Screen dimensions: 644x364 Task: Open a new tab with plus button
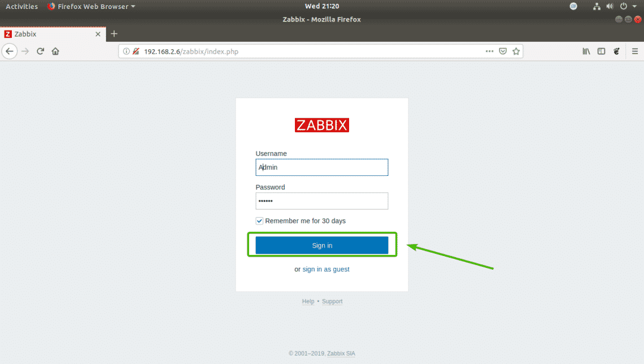pos(114,34)
